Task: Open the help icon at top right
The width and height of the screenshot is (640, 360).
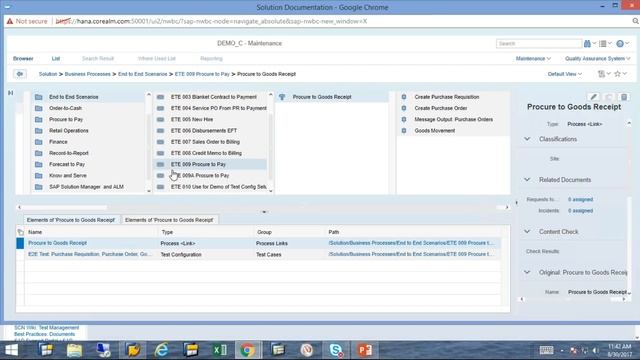Action: click(620, 43)
